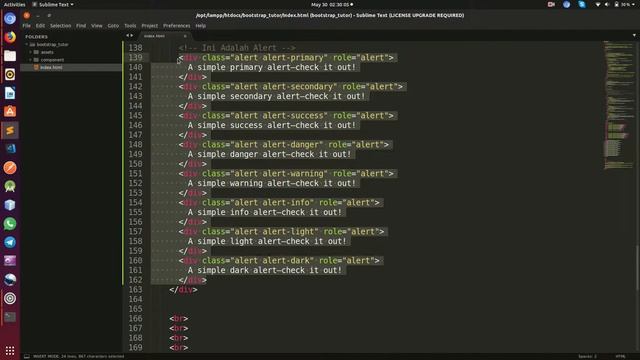
Task: Click the 'A simple dark alert' text line
Action: coord(264,270)
